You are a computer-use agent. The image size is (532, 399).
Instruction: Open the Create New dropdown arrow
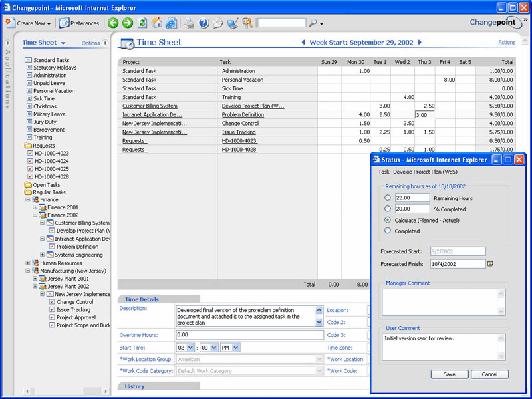click(x=49, y=24)
